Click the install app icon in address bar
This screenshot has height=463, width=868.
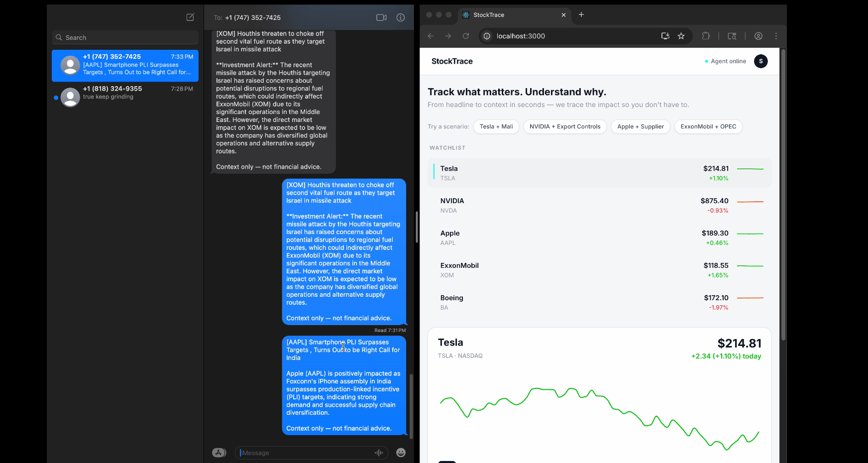(665, 36)
